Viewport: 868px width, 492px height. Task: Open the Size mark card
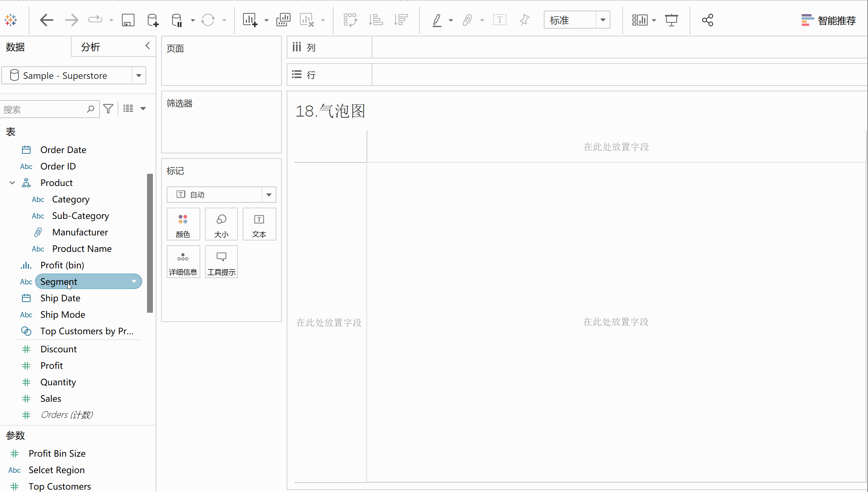pos(221,224)
